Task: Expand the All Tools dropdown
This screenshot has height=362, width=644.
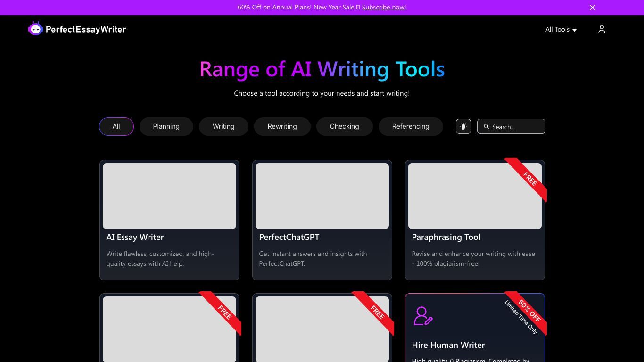Action: tap(561, 29)
